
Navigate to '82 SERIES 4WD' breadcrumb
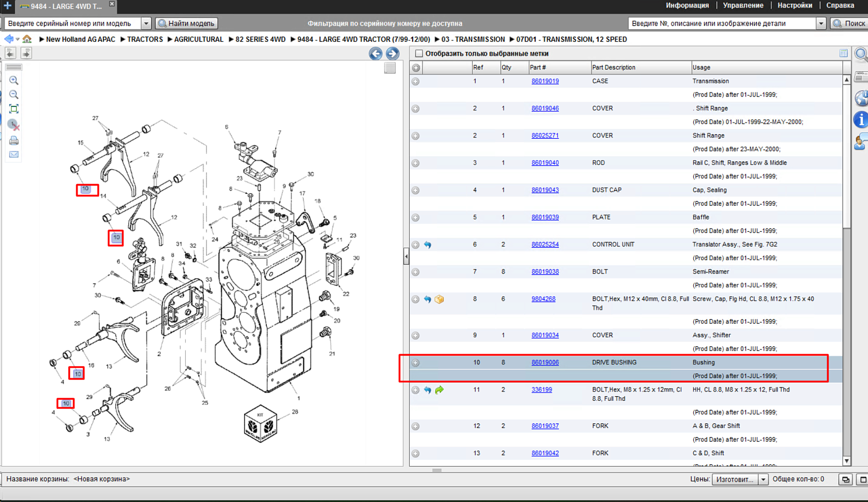260,39
